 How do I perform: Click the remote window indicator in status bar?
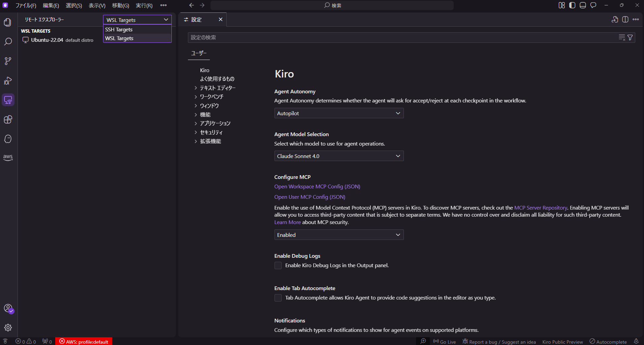pos(5,341)
